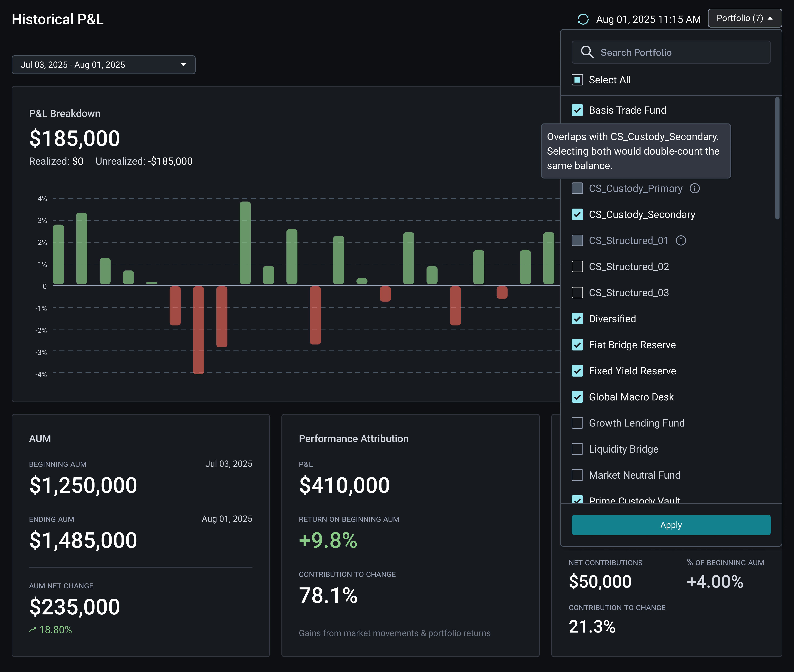The image size is (794, 672).
Task: Click the $410,000 P&L value
Action: pos(344,485)
